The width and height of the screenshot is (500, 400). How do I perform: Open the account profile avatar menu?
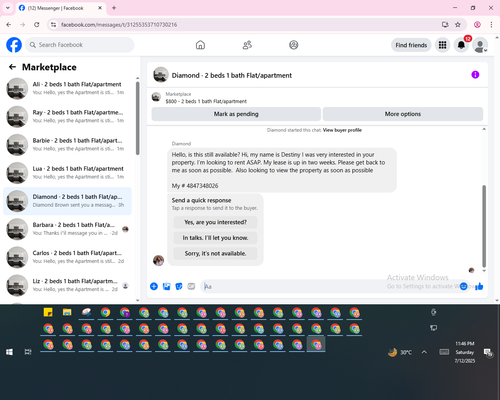point(480,45)
